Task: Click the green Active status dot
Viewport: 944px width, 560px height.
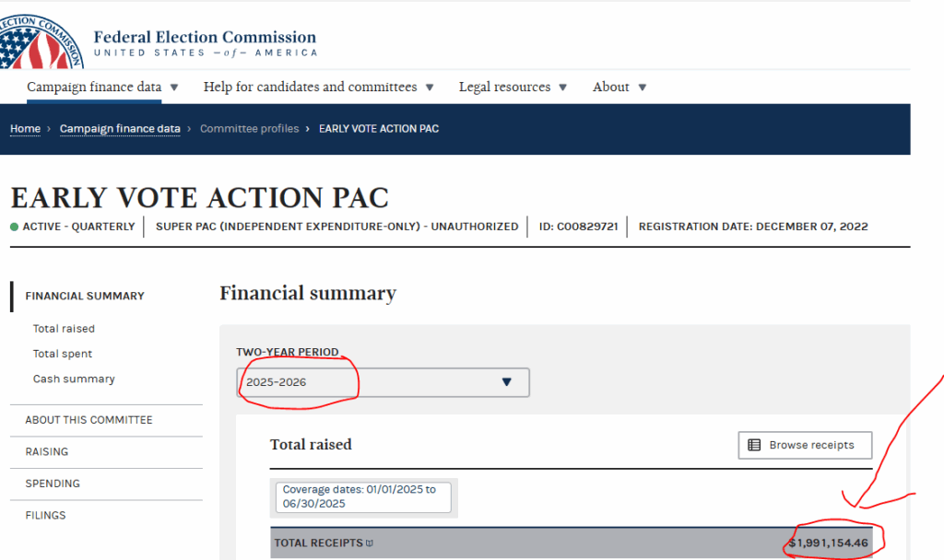Action: (x=15, y=227)
